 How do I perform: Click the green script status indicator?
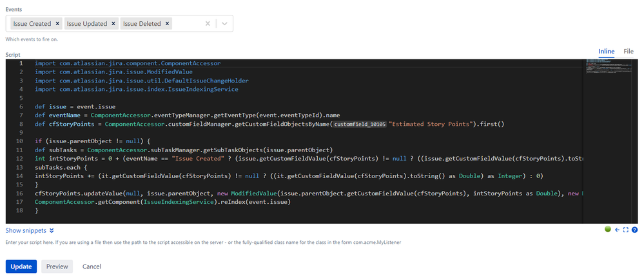(608, 230)
